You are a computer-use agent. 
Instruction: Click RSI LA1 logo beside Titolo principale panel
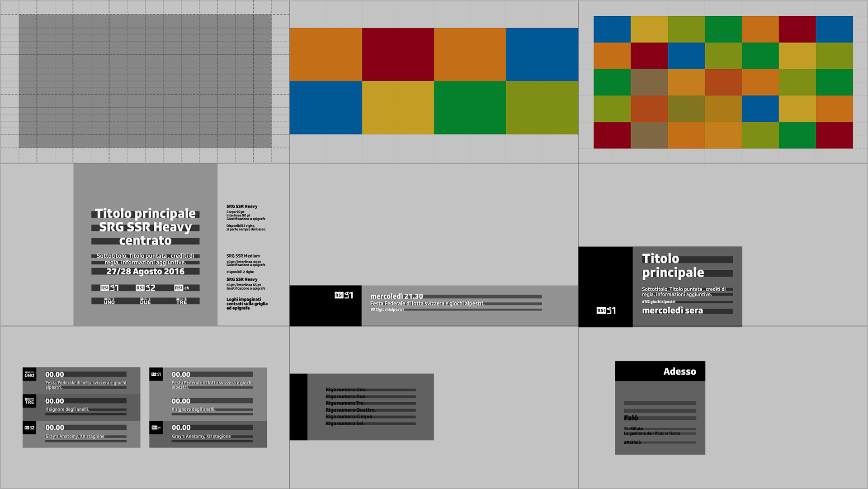point(606,310)
